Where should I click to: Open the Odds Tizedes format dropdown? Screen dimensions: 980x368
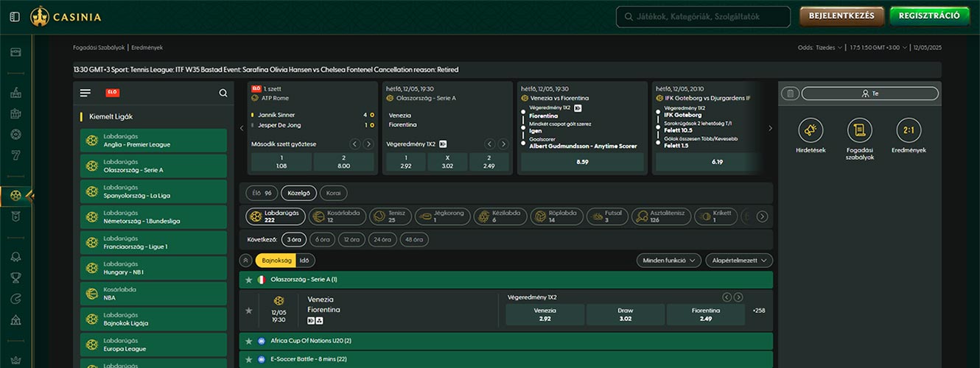[829, 48]
